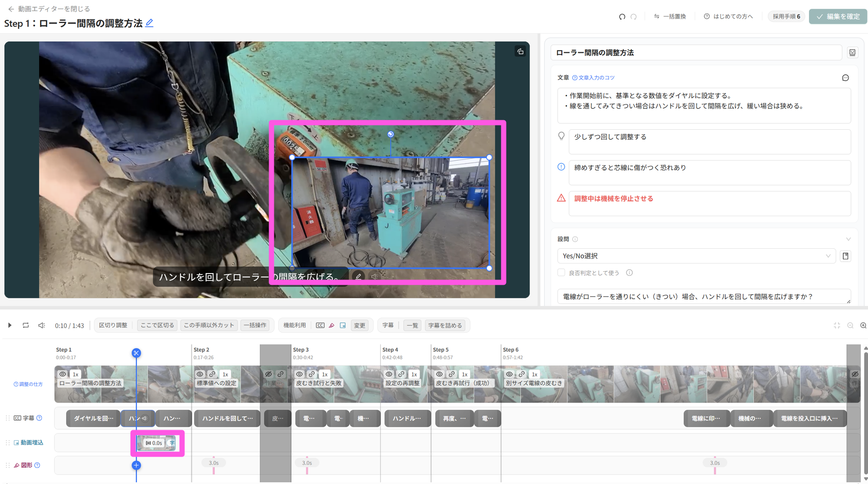Click the subtitle edit pencil on video preview
Screen dimensions: 868x484
tap(358, 277)
